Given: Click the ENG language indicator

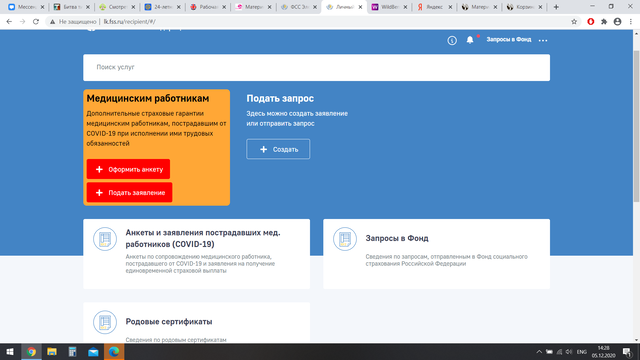Looking at the screenshot, I should [x=582, y=352].
